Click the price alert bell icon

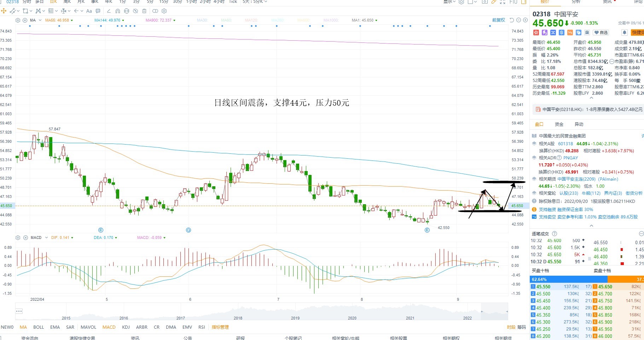pyautogui.click(x=625, y=33)
